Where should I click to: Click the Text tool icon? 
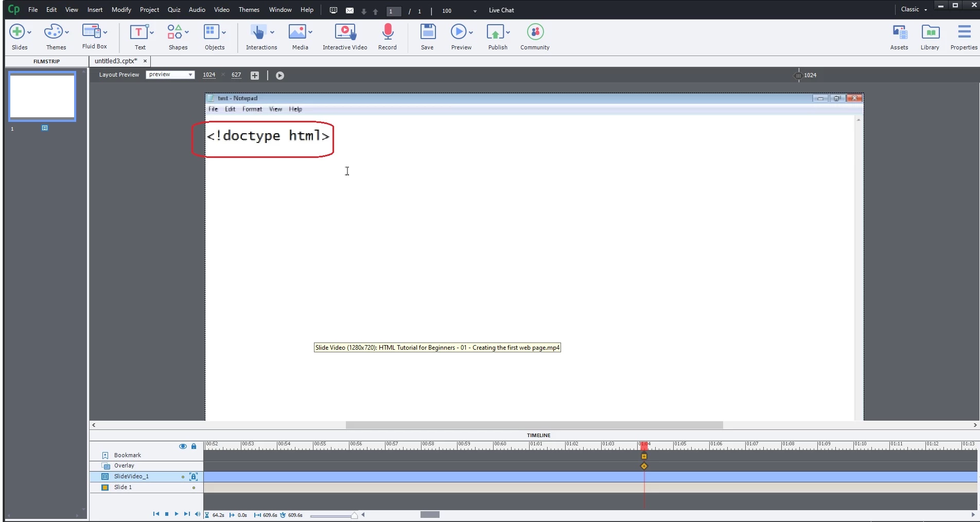[138, 32]
